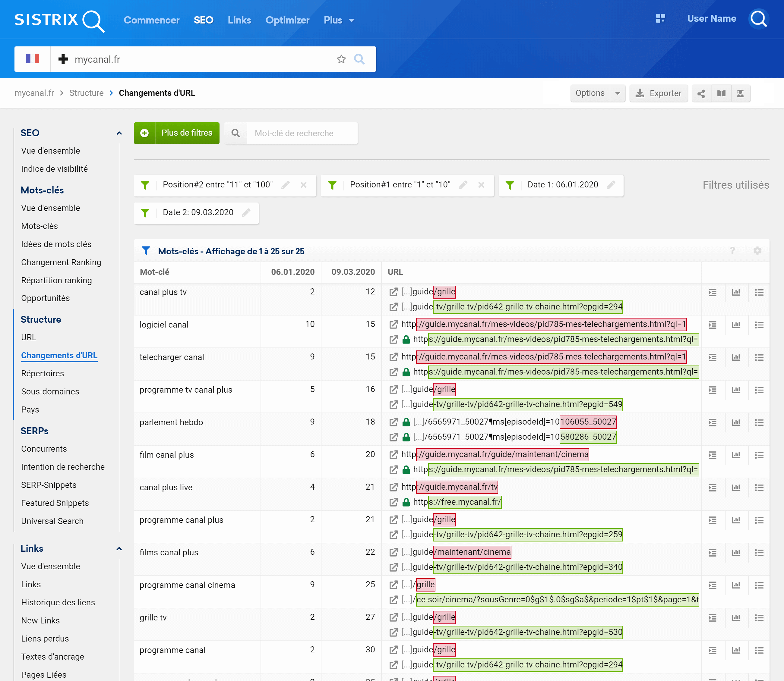
Task: Select Changement Ranking in sidebar
Action: (x=61, y=262)
